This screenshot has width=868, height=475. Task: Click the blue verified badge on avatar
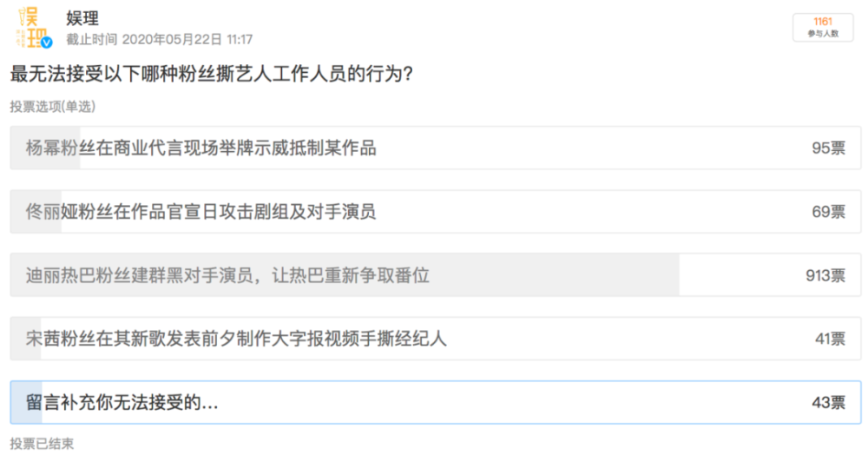[47, 42]
